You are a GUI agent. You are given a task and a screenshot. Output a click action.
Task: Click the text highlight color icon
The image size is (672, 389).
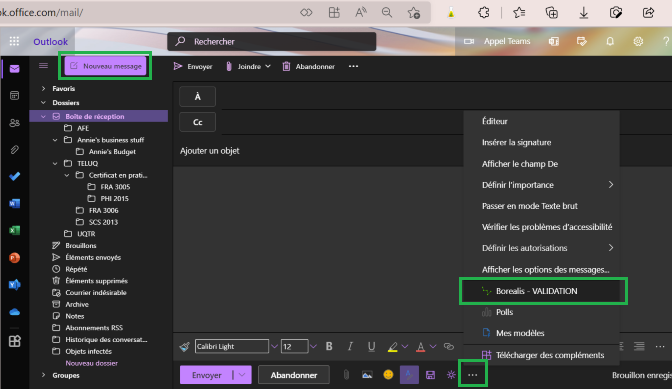(x=393, y=347)
